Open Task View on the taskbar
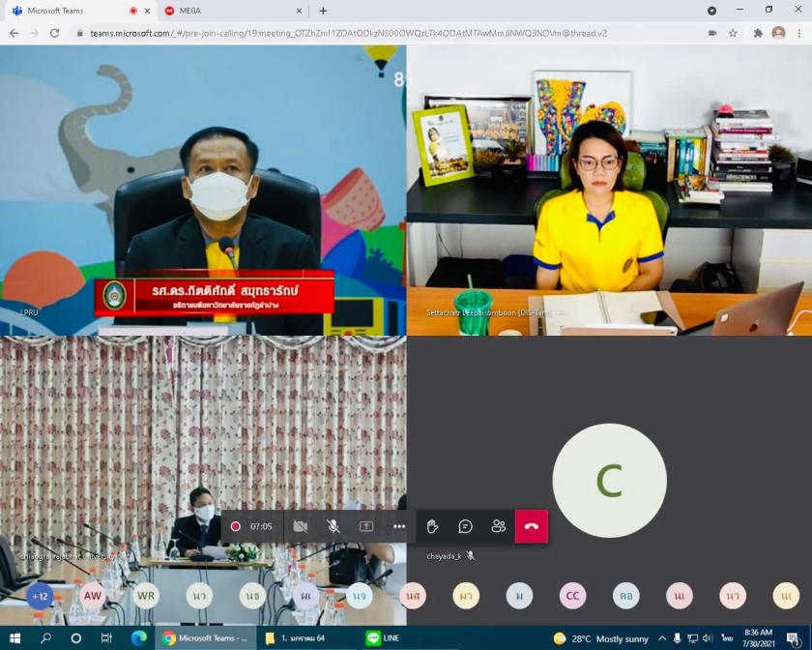812x650 pixels. (106, 638)
